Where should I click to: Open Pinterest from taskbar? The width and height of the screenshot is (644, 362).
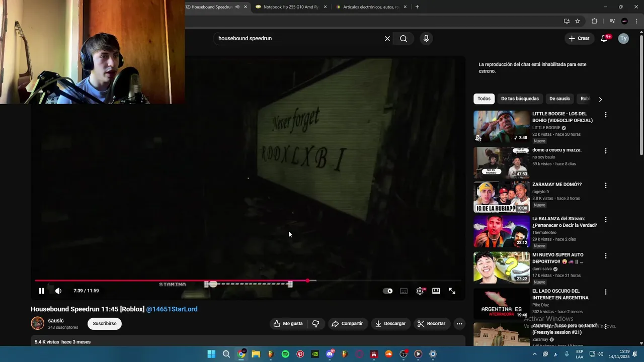pos(300,354)
